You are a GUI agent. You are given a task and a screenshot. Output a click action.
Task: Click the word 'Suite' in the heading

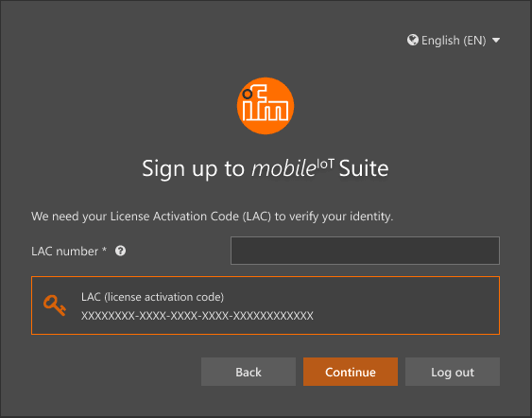pyautogui.click(x=364, y=168)
